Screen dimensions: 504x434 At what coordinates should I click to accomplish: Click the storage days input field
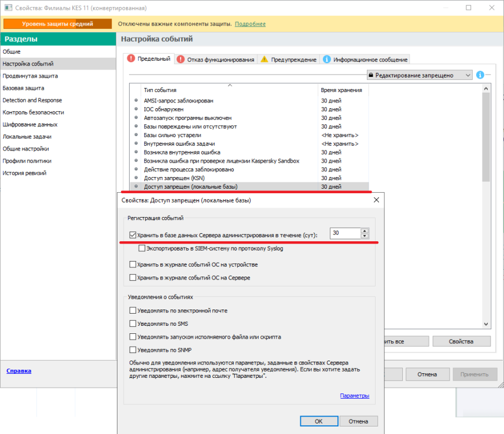[x=345, y=233]
